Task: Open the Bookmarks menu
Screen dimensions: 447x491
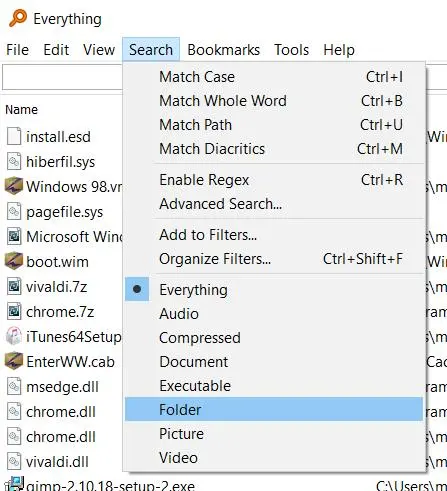Action: (223, 50)
